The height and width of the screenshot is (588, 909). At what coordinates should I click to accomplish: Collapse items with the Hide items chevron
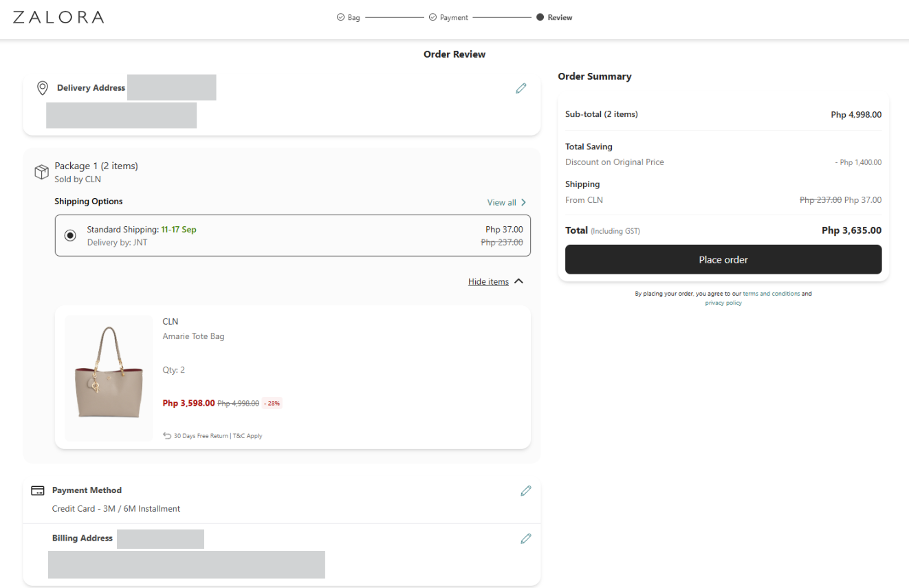click(x=519, y=281)
